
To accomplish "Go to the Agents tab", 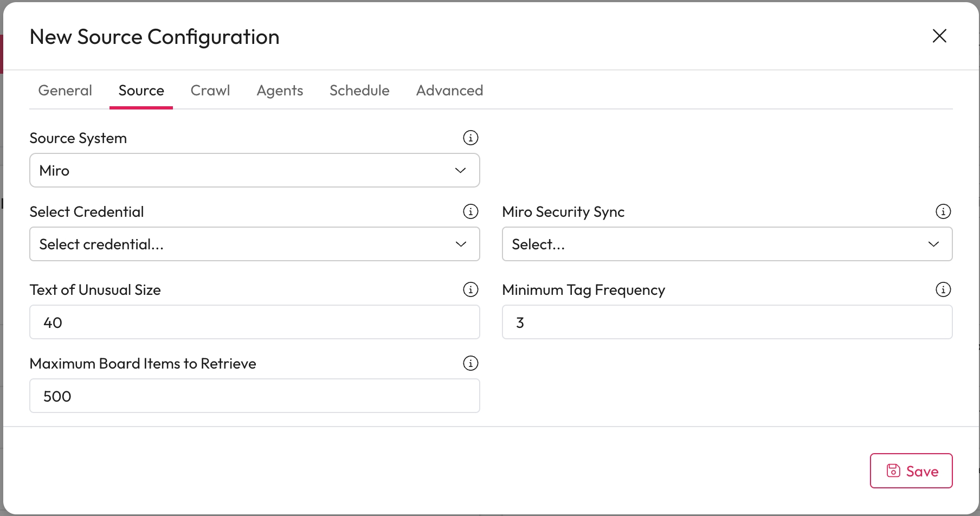I will point(280,91).
